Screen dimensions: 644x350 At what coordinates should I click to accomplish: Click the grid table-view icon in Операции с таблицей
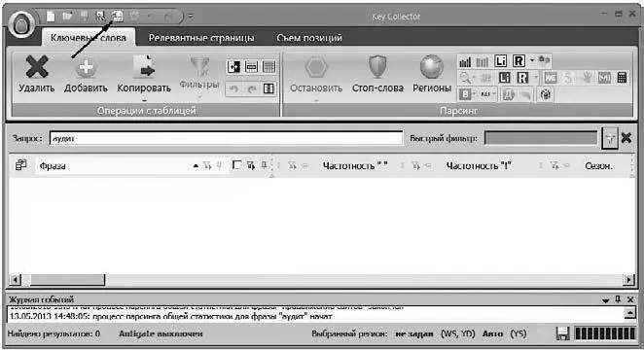[x=268, y=67]
